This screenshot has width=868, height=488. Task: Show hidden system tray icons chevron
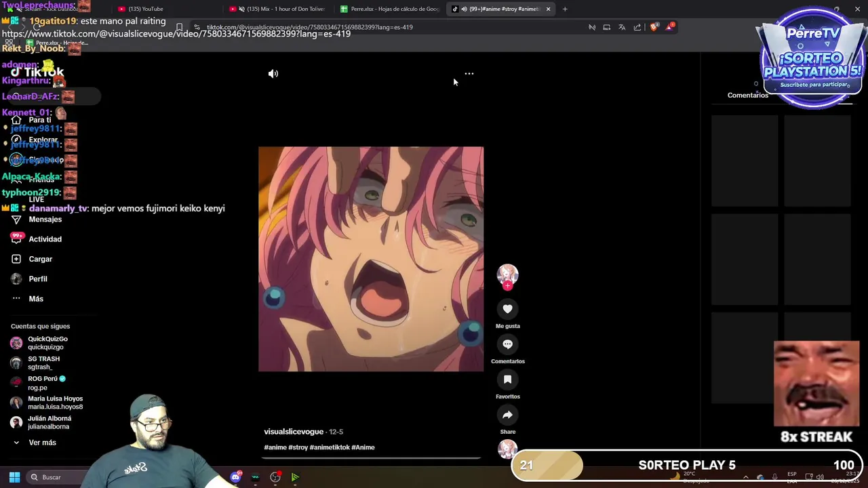click(745, 477)
